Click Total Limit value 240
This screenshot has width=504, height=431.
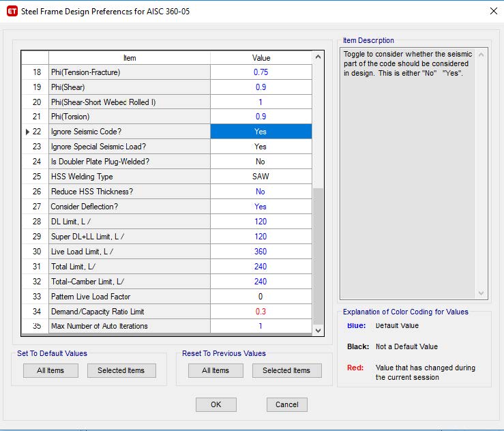click(x=261, y=267)
